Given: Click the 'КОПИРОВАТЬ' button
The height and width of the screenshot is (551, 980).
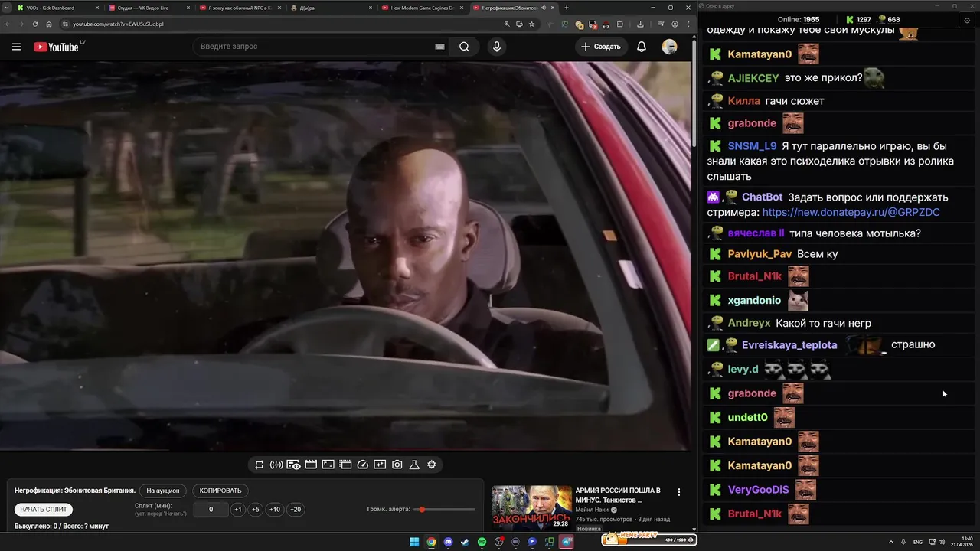Looking at the screenshot, I should click(x=220, y=491).
